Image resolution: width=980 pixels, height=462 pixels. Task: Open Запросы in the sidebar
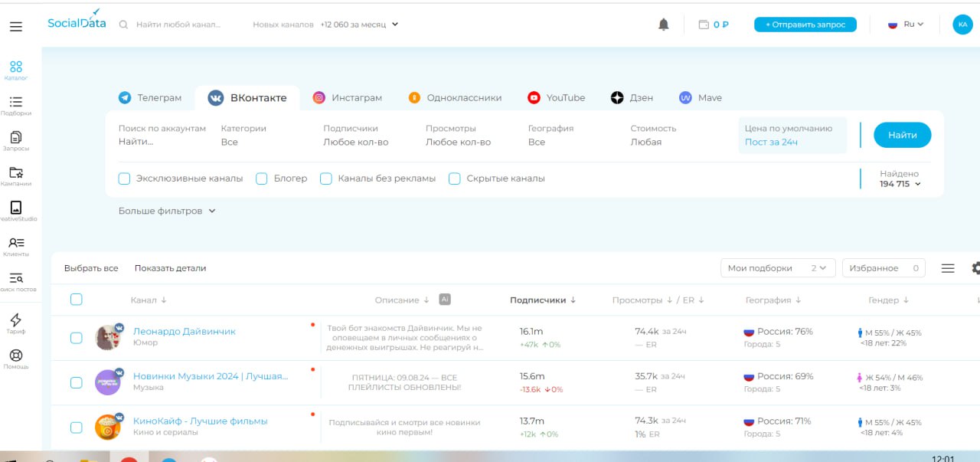pyautogui.click(x=16, y=141)
